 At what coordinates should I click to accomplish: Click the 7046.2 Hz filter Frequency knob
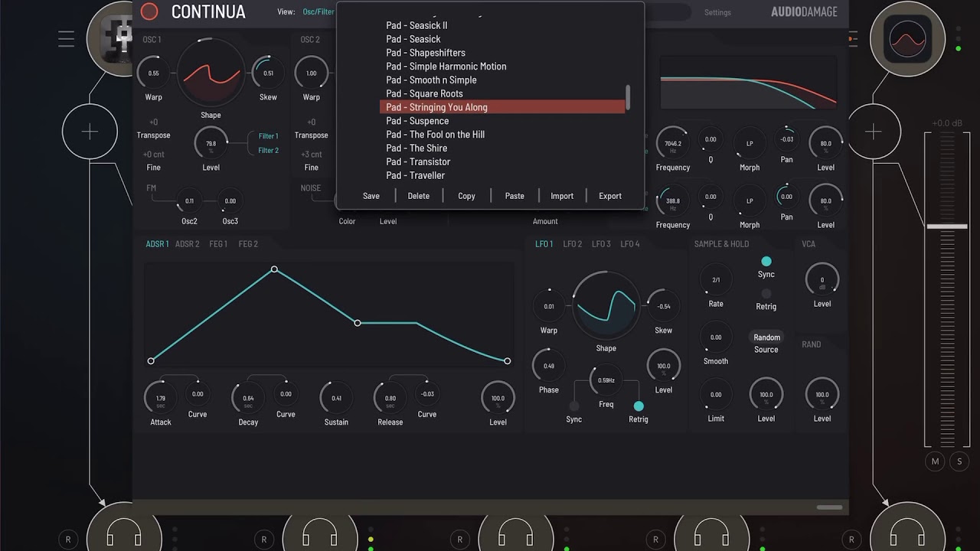pos(673,143)
